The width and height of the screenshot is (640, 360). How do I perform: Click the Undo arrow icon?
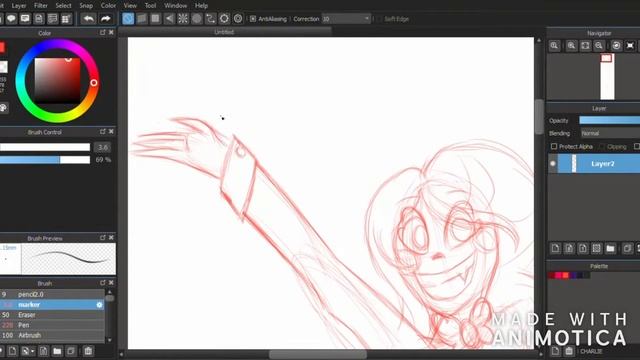coord(88,19)
